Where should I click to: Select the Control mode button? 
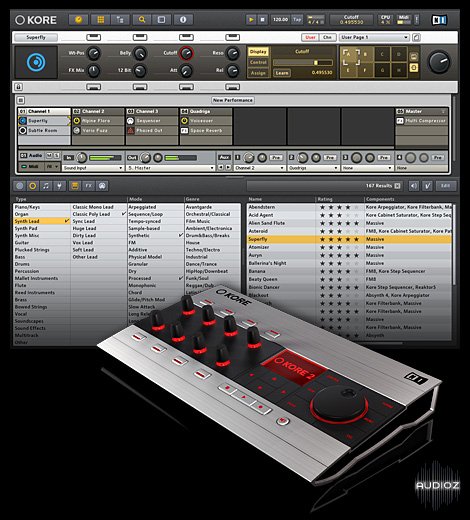pos(258,62)
